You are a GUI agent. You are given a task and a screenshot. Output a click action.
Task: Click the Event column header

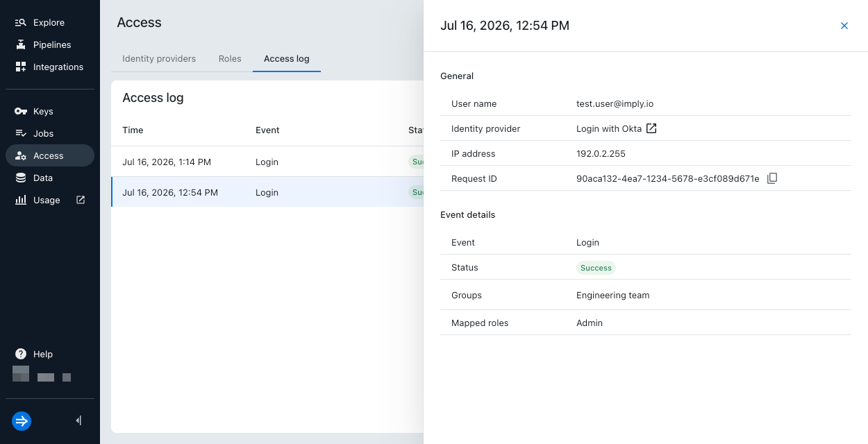pyautogui.click(x=267, y=130)
